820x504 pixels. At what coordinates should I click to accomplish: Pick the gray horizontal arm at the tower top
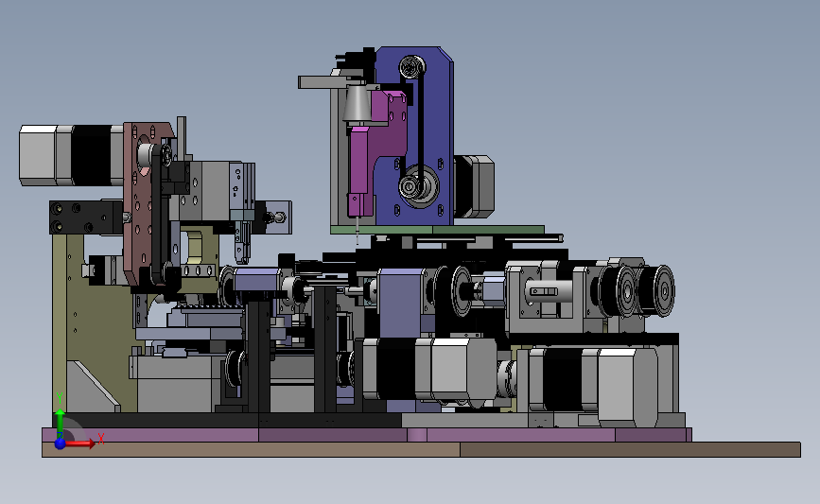pyautogui.click(x=323, y=82)
